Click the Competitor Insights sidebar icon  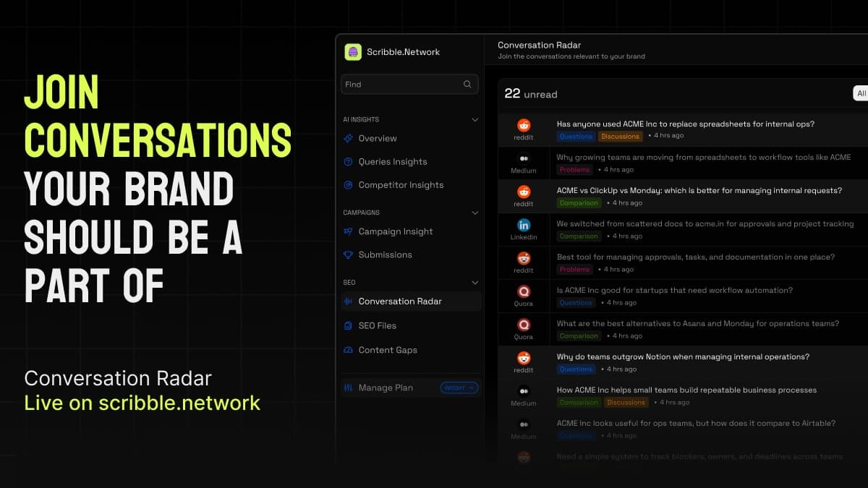click(349, 185)
